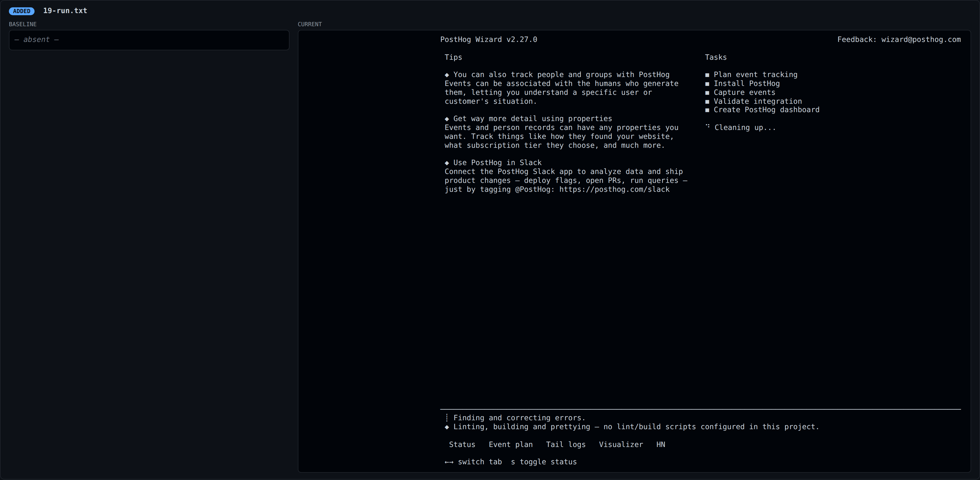Viewport: 980px width, 480px height.
Task: Click the square icon beside Plan event tracking
Action: [x=707, y=75]
